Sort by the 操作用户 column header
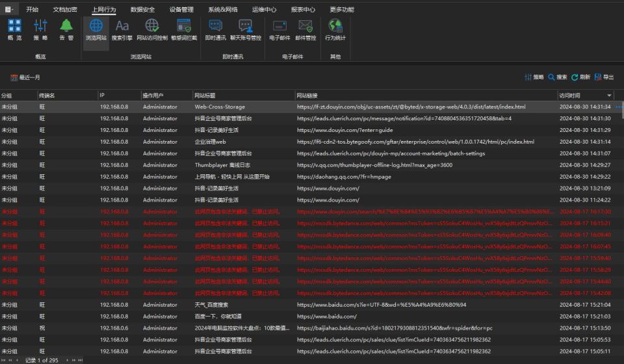The width and height of the screenshot is (624, 364). pos(167,96)
